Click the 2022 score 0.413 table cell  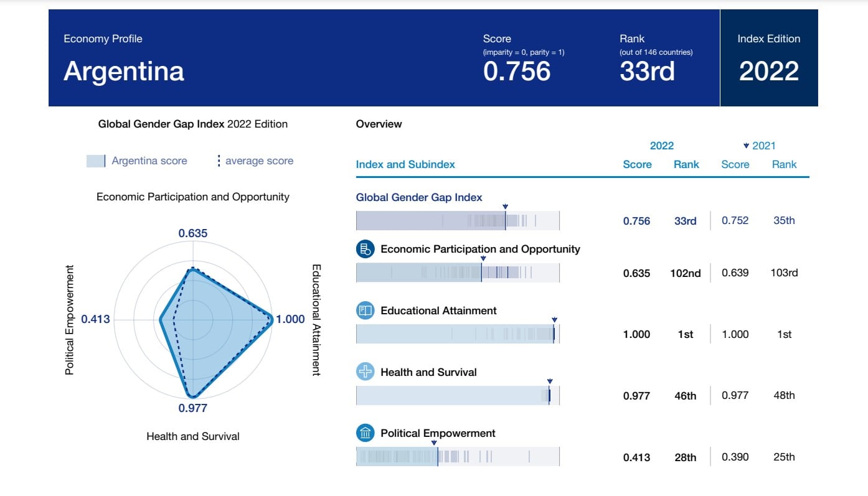point(636,457)
